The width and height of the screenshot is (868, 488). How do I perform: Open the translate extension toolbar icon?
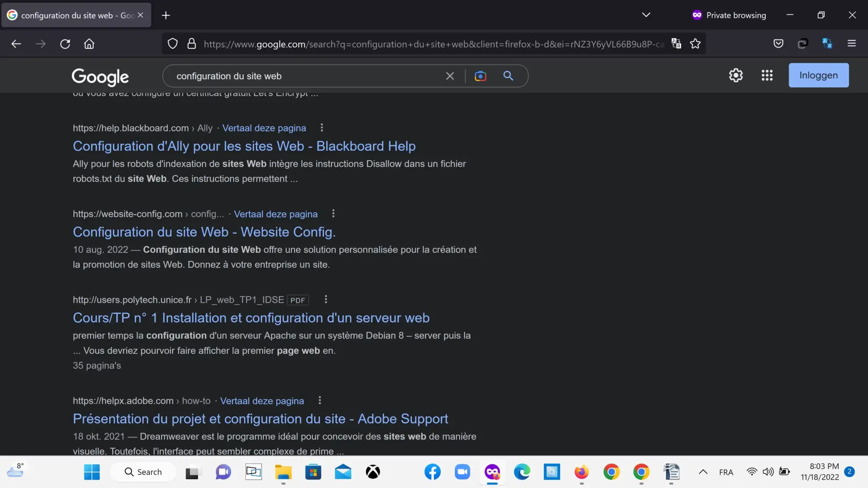[x=827, y=43]
